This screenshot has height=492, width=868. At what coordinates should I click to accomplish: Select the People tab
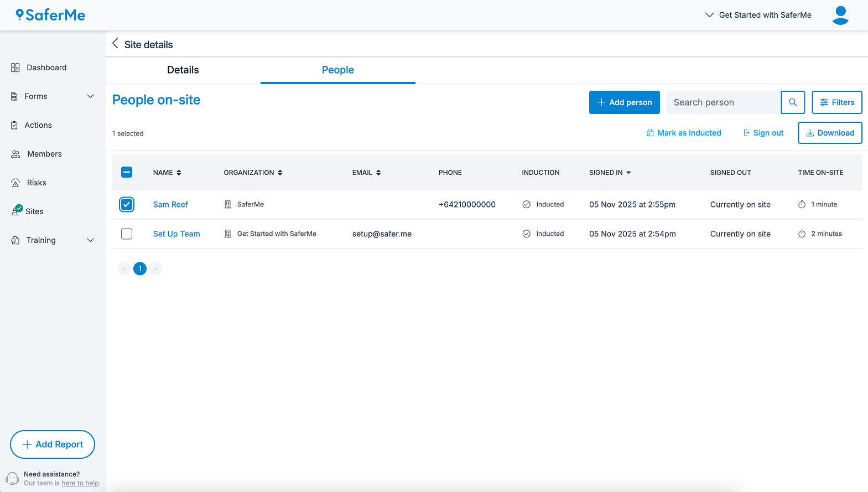(337, 70)
